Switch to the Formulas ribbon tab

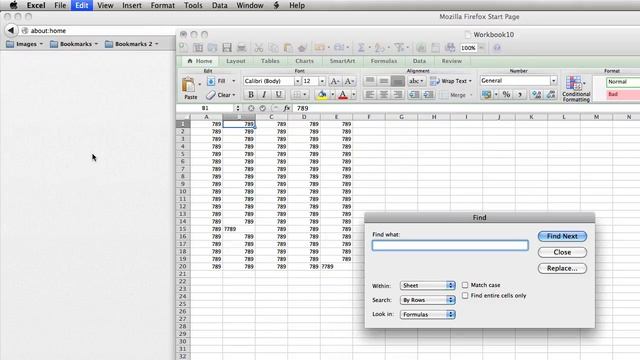click(384, 61)
